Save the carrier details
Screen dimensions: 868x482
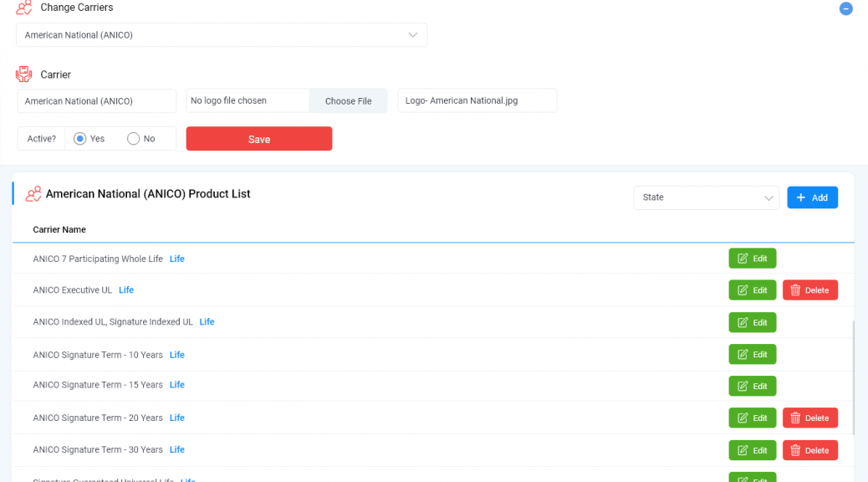pos(259,139)
